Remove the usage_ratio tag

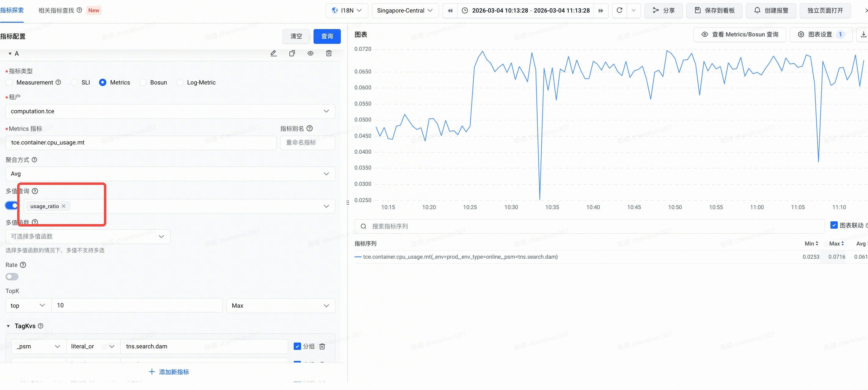pyautogui.click(x=64, y=206)
